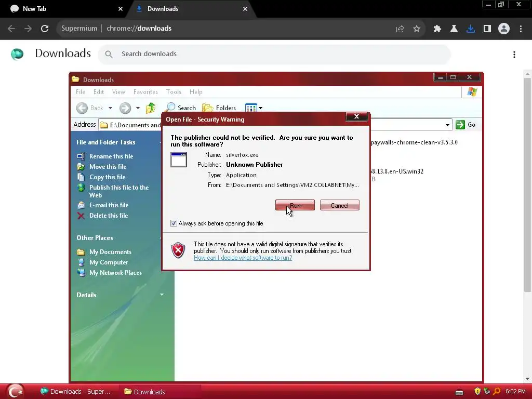The image size is (532, 399).
Task: Expand the Views dropdown arrow
Action: coord(261,108)
